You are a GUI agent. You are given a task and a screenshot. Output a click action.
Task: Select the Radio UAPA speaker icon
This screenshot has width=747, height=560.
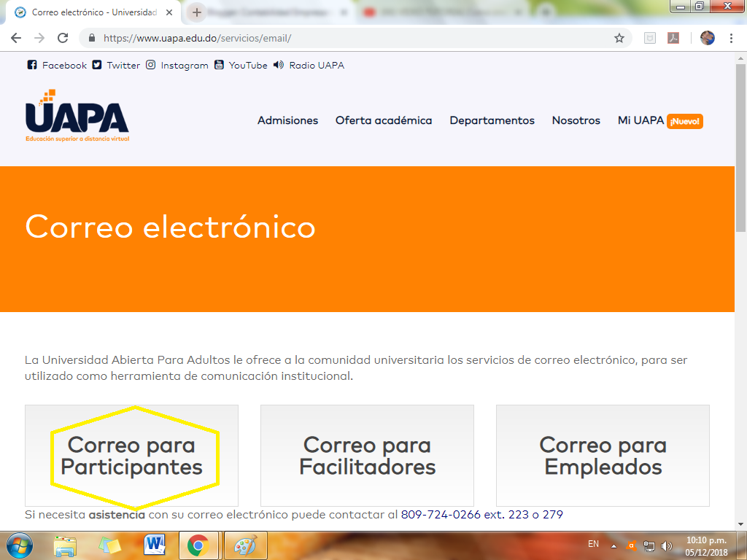click(x=277, y=65)
